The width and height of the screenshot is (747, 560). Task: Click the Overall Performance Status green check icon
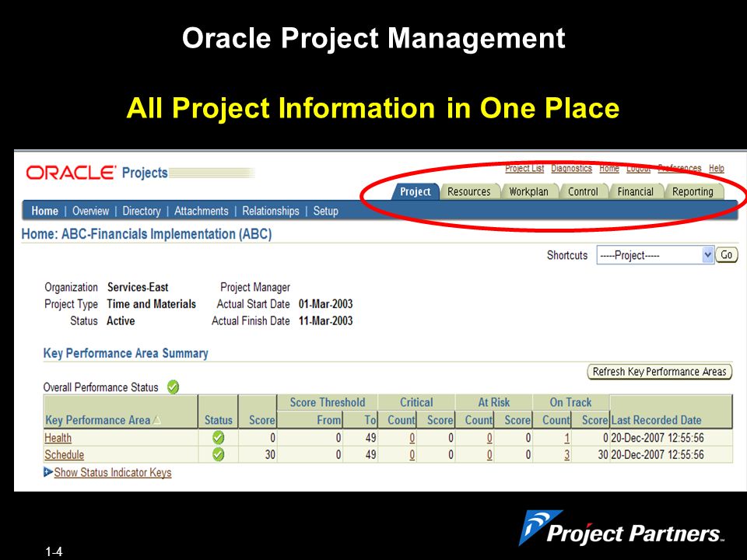(173, 387)
